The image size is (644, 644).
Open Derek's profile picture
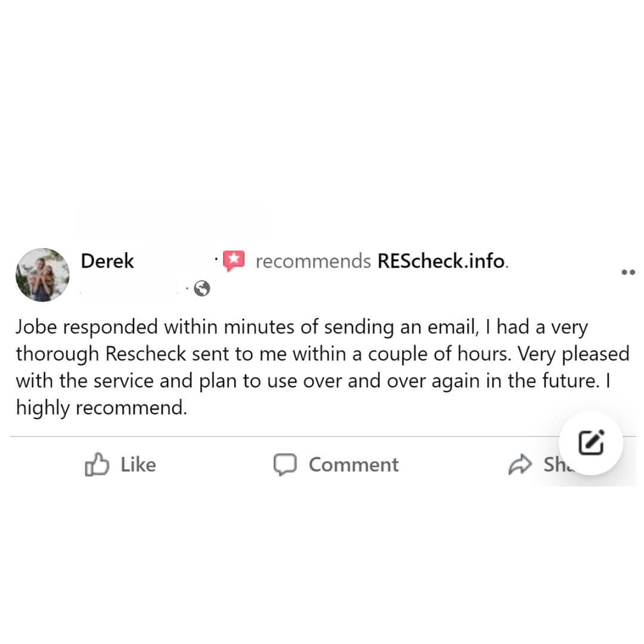pyautogui.click(x=42, y=274)
